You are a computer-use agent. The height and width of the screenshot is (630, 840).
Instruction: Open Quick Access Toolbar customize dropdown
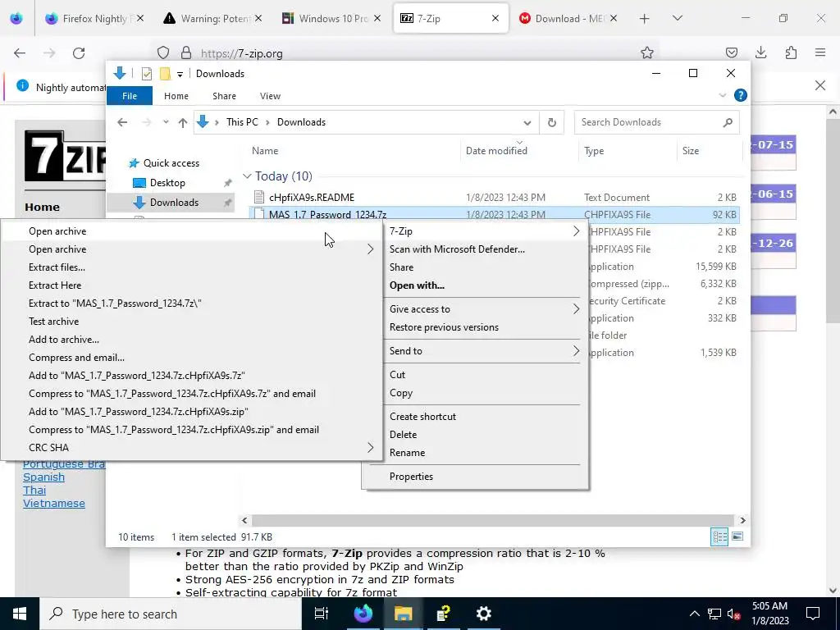[x=180, y=75]
